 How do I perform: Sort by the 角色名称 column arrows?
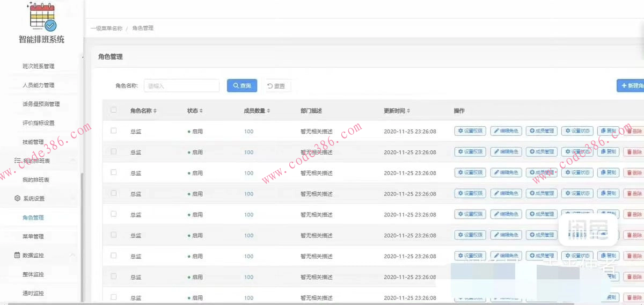[x=155, y=111]
